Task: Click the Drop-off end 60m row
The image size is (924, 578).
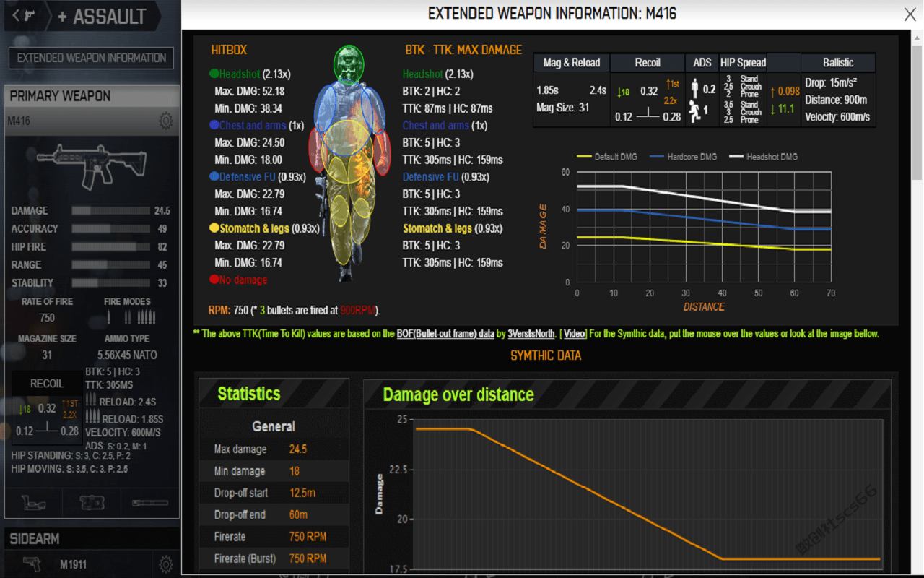Action: [x=274, y=515]
